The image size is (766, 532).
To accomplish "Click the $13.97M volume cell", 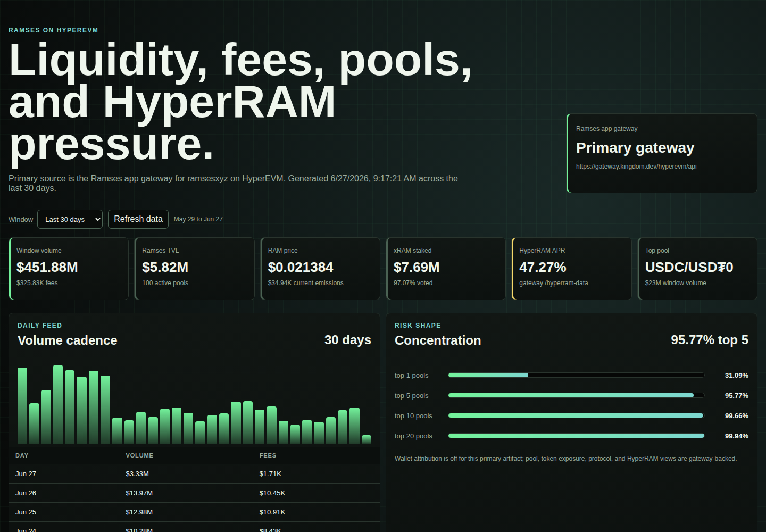I will click(x=139, y=493).
